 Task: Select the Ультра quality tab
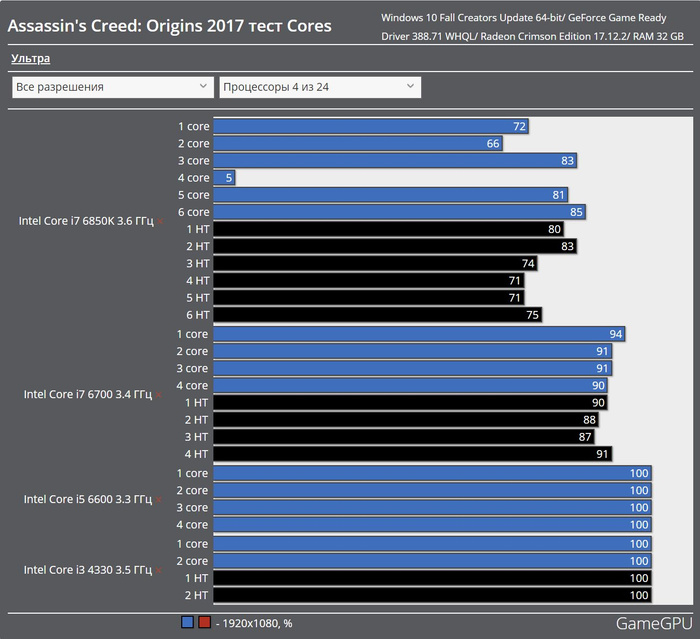[31, 60]
